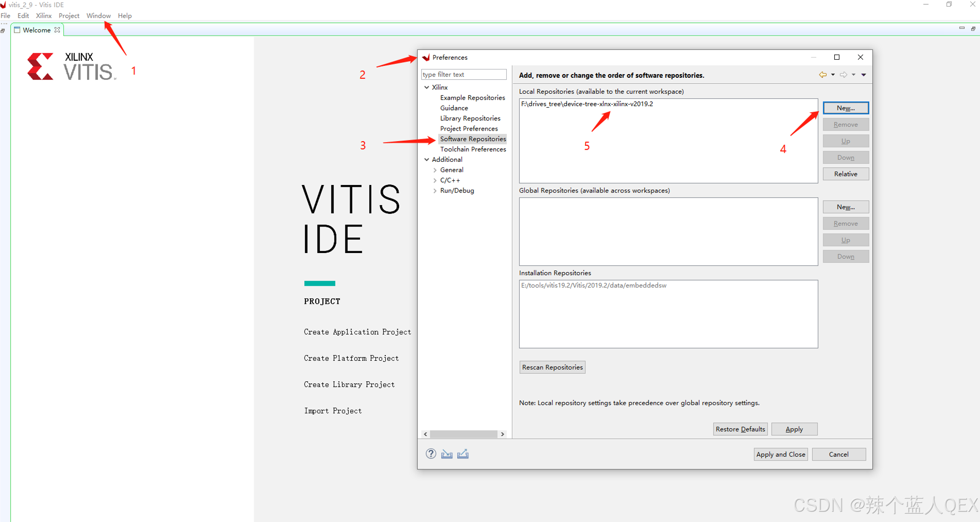Click the export preferences icon

[463, 454]
